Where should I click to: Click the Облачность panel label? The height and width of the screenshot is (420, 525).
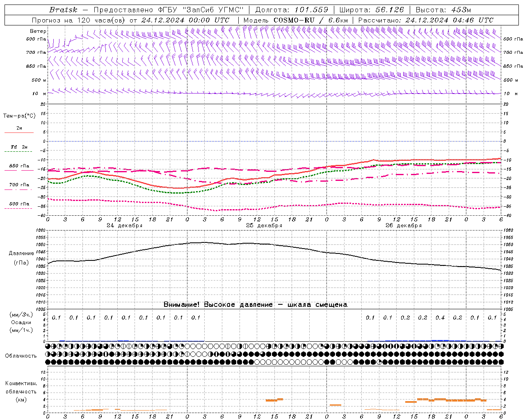coord(21,356)
